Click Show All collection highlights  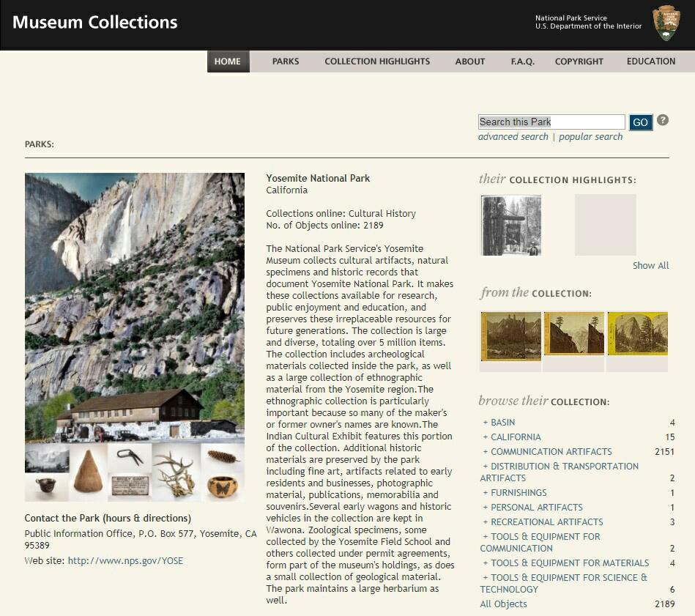click(650, 265)
